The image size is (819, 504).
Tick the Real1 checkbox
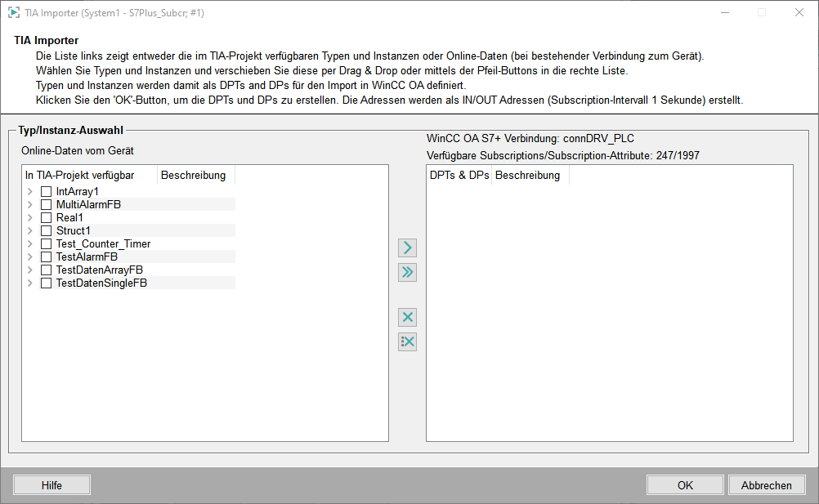[46, 217]
